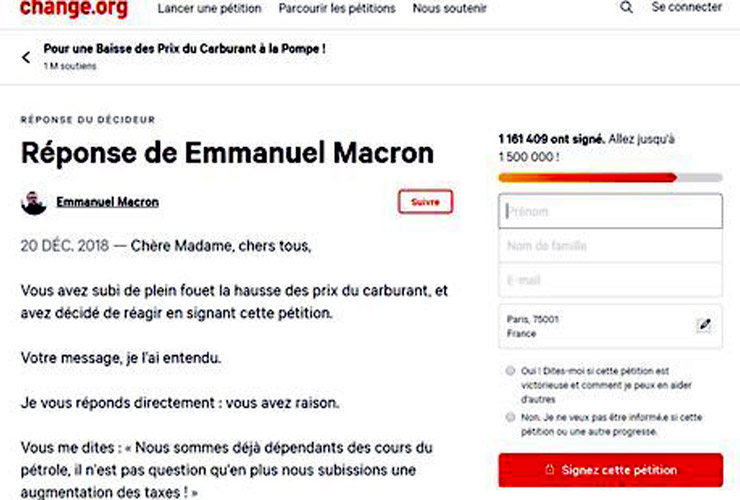
Task: Open 'Lancer une pétition' menu item
Action: [x=210, y=8]
